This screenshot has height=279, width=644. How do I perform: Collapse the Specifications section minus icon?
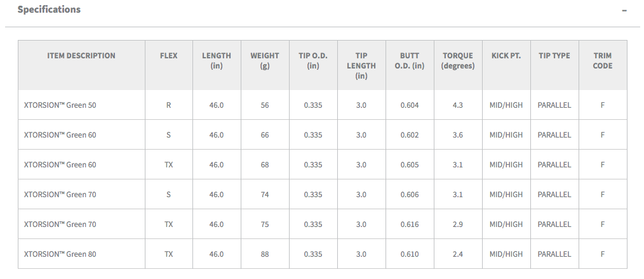[624, 11]
